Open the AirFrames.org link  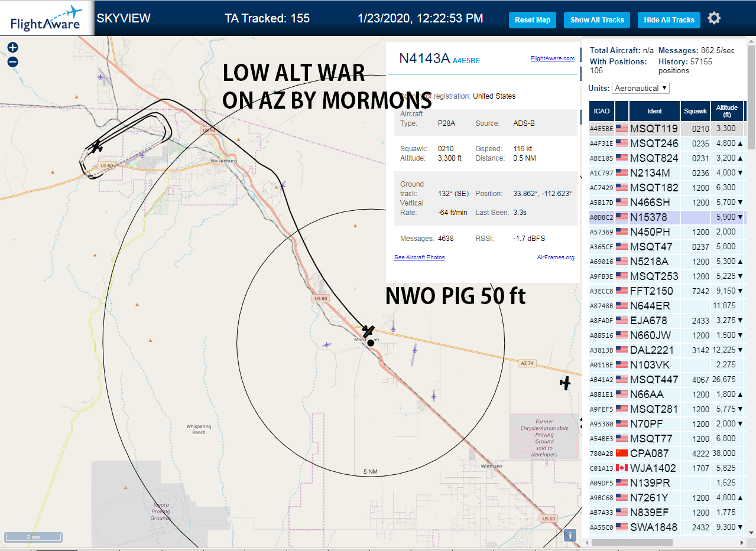coord(556,257)
